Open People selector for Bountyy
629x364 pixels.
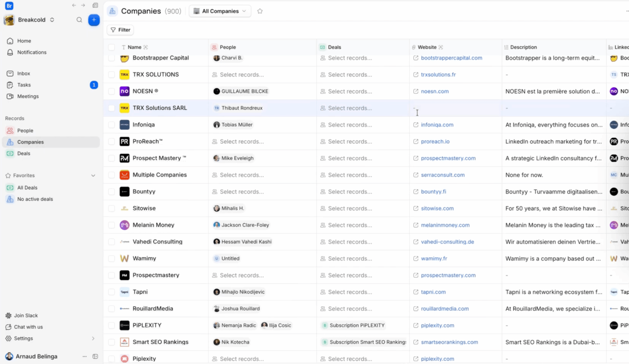tap(238, 192)
